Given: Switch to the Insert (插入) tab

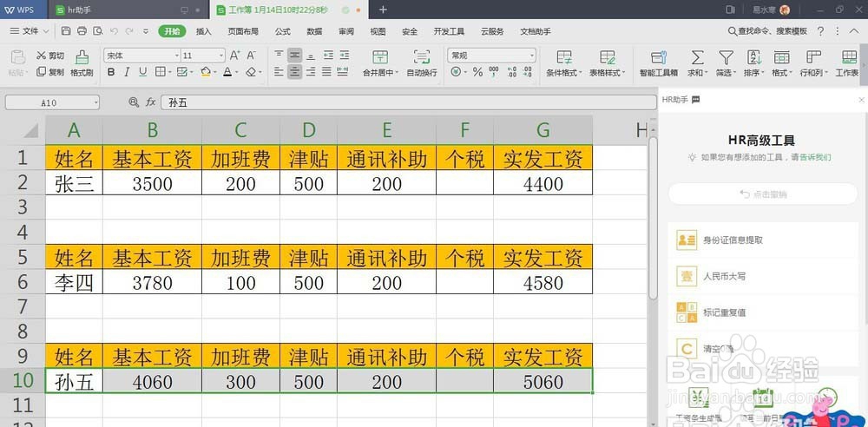Looking at the screenshot, I should click(x=204, y=31).
